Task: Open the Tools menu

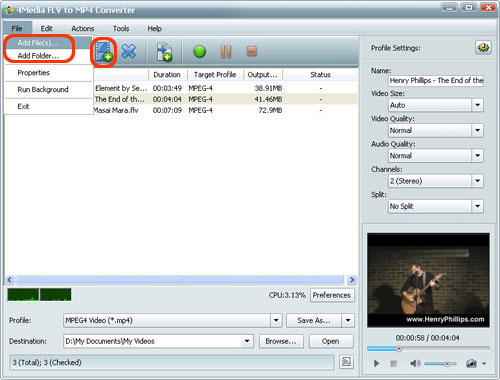Action: 121,29
